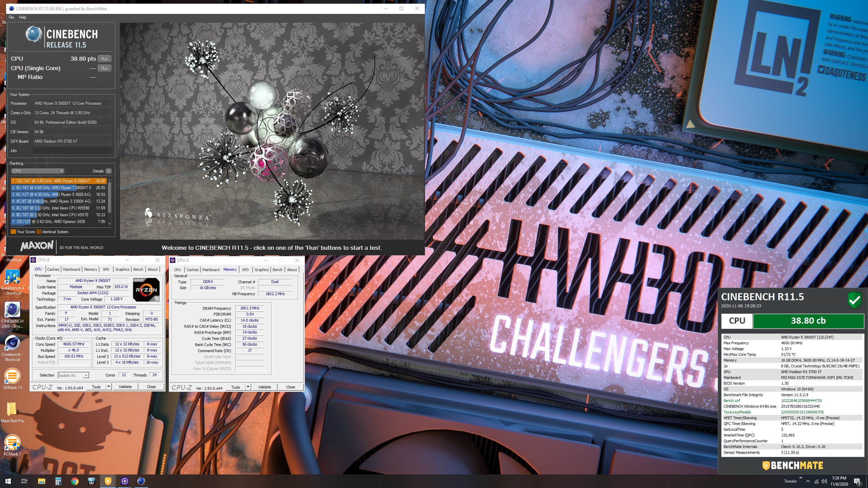Click the Cinebench sphere logo in the header
The image size is (868, 488).
pos(34,35)
